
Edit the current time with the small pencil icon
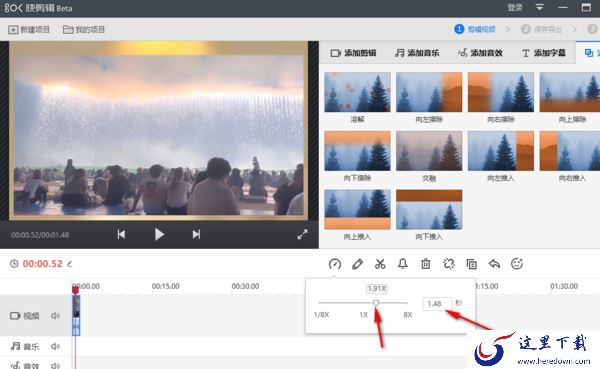click(x=70, y=263)
